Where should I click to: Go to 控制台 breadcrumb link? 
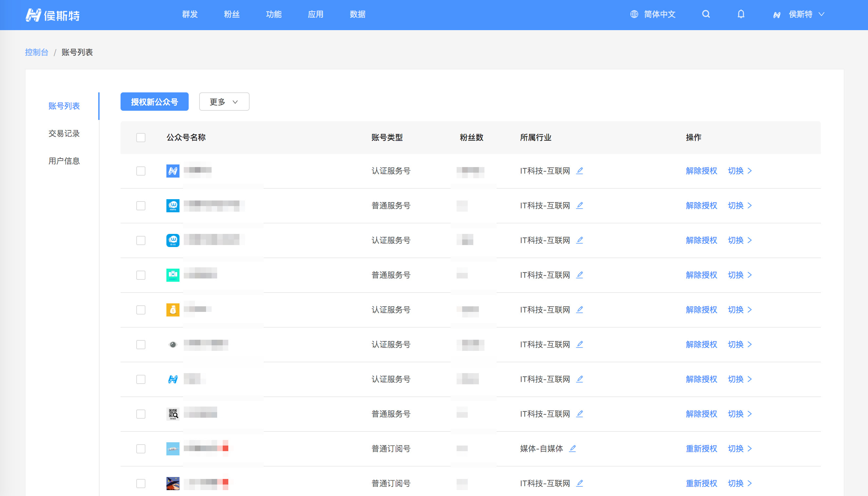click(x=36, y=52)
